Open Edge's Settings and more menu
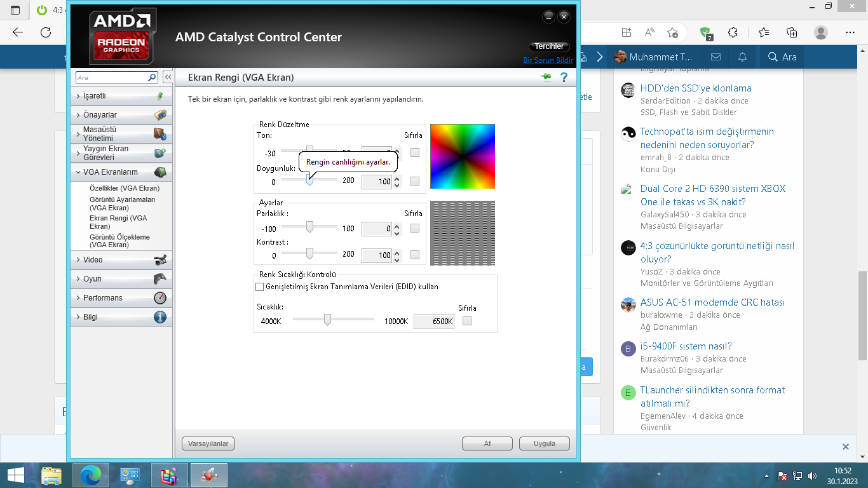This screenshot has height=488, width=868. (x=851, y=32)
